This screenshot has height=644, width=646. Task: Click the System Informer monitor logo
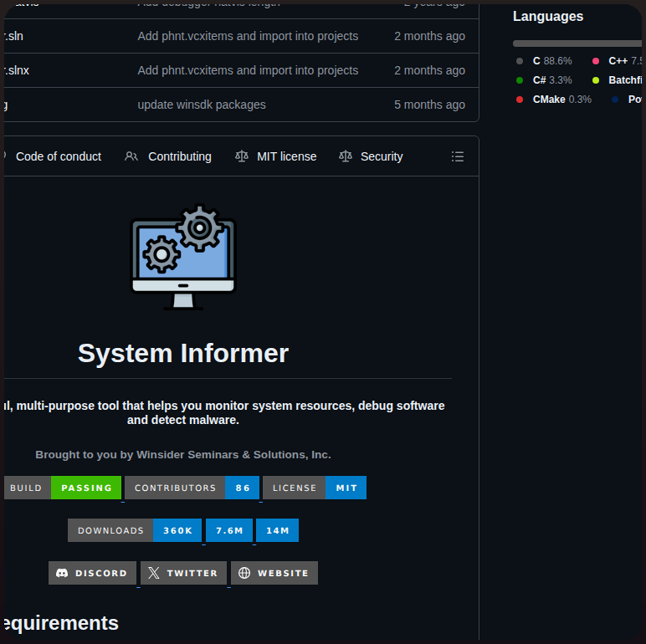[183, 257]
